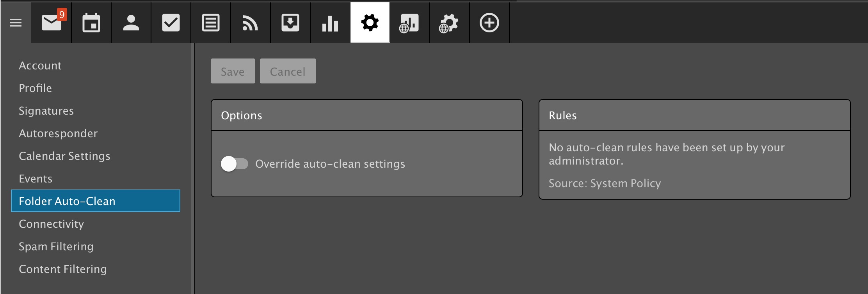Open the Domain Settings globe gear icon
The width and height of the screenshot is (868, 294).
[x=449, y=23]
